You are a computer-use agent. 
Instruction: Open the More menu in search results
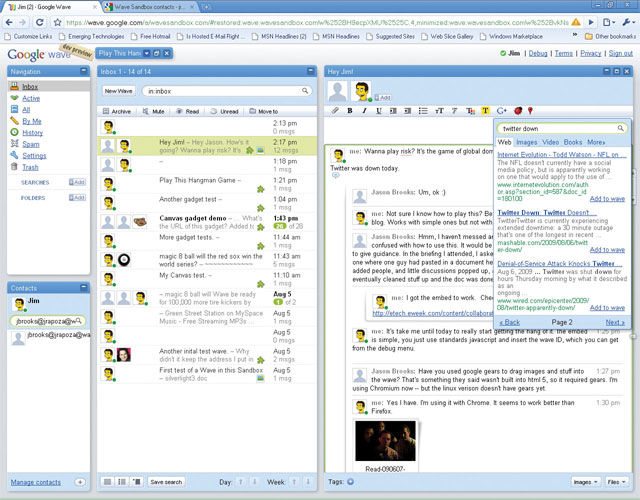(596, 142)
